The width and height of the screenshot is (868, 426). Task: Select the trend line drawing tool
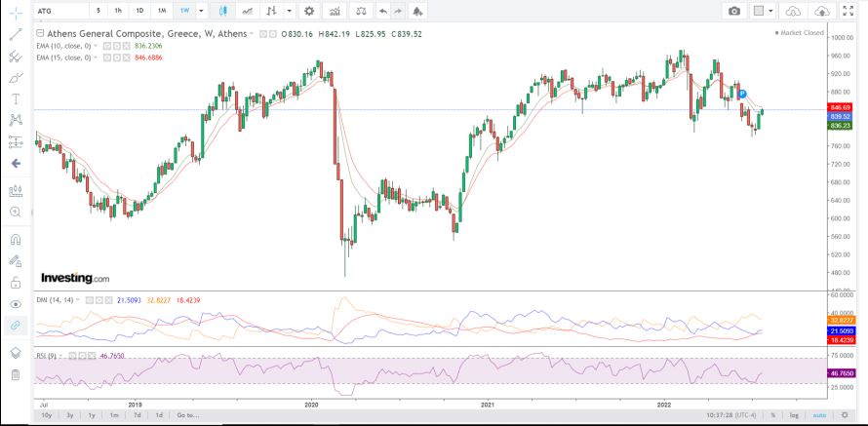(16, 33)
